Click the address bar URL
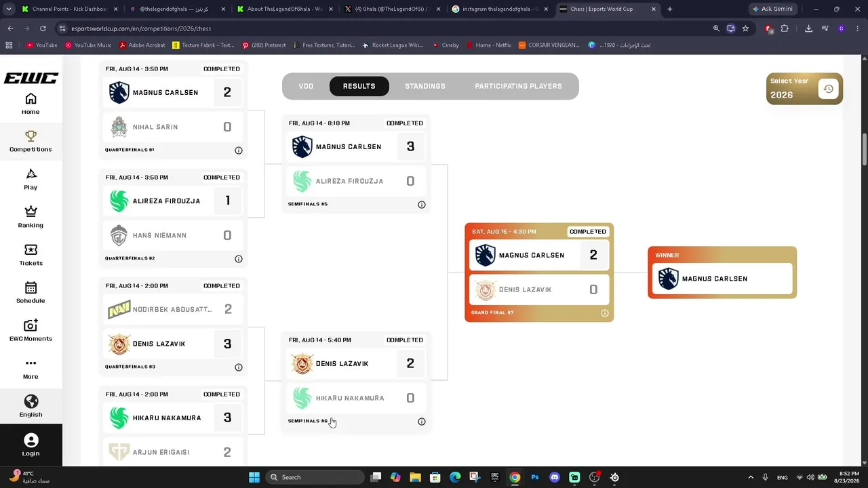868x488 pixels. point(141,28)
